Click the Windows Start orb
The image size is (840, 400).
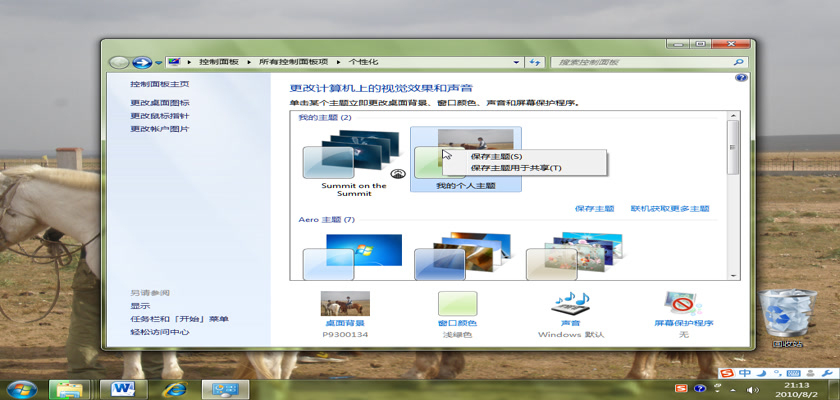click(x=21, y=387)
